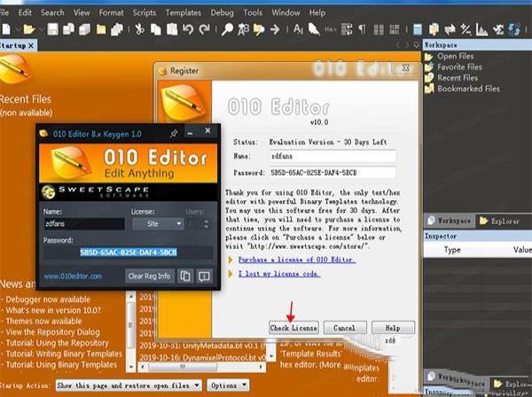
Task: Visit the www.010editor.com link in Keygen
Action: coord(73,276)
